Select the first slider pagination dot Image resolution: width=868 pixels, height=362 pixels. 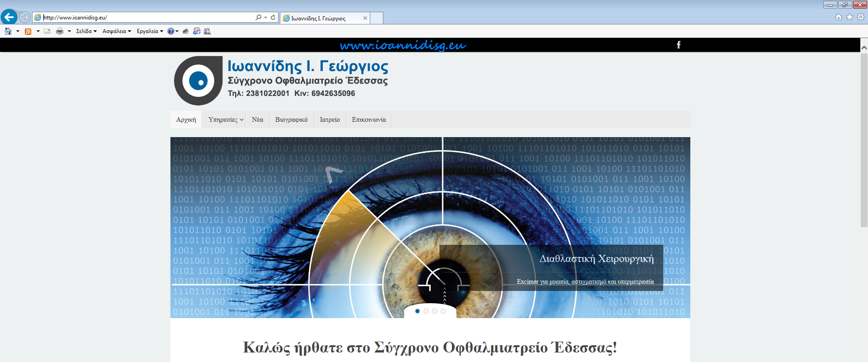click(417, 311)
